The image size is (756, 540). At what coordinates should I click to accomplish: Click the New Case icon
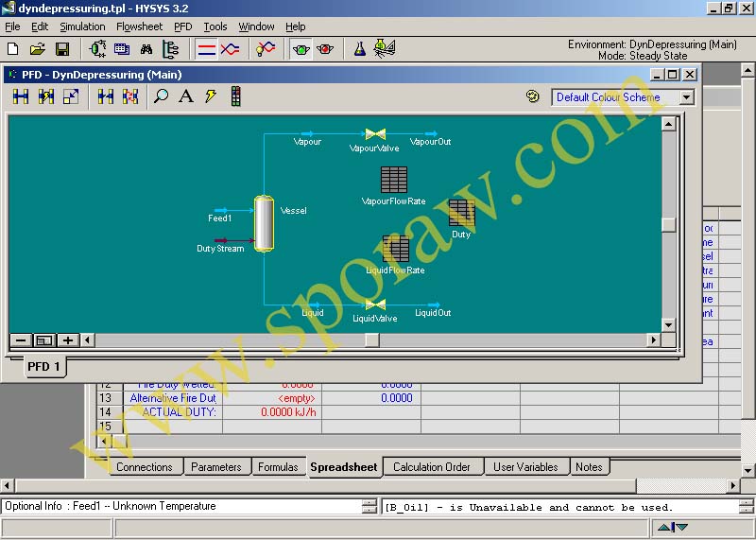pyautogui.click(x=13, y=48)
